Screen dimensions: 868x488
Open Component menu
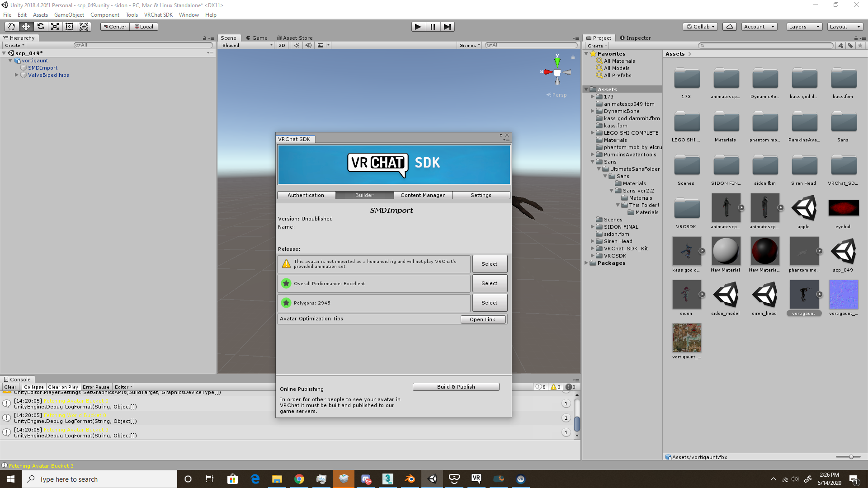(x=105, y=15)
